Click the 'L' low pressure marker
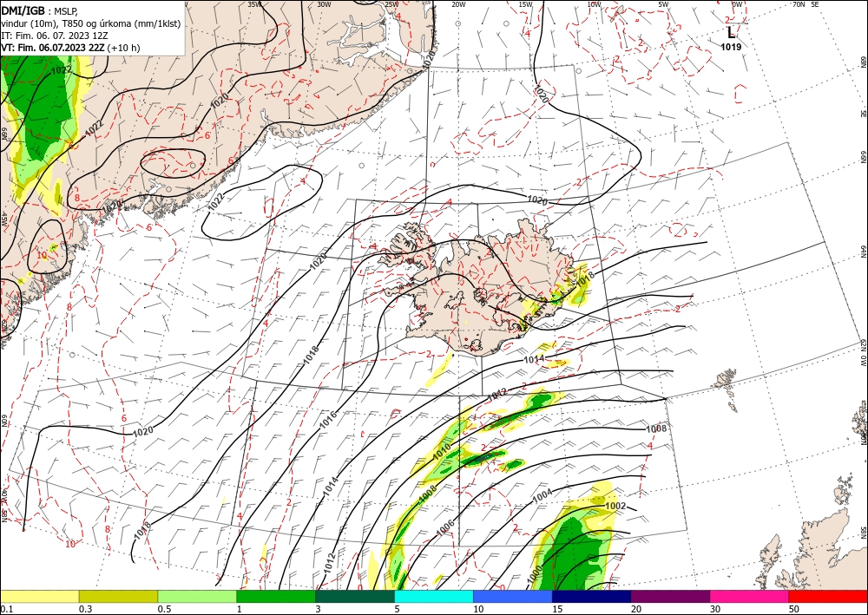Viewport: 868px width, 615px height. coord(731,33)
